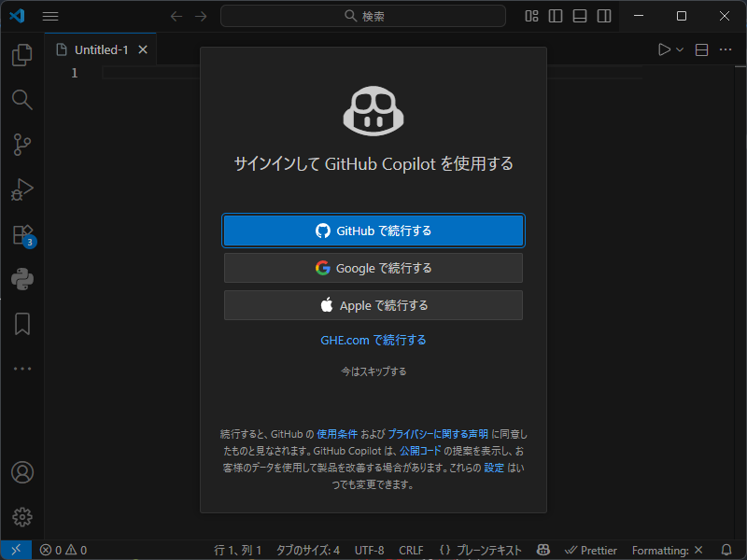747x560 pixels.
Task: Click the 検索 command center search box
Action: click(x=363, y=16)
